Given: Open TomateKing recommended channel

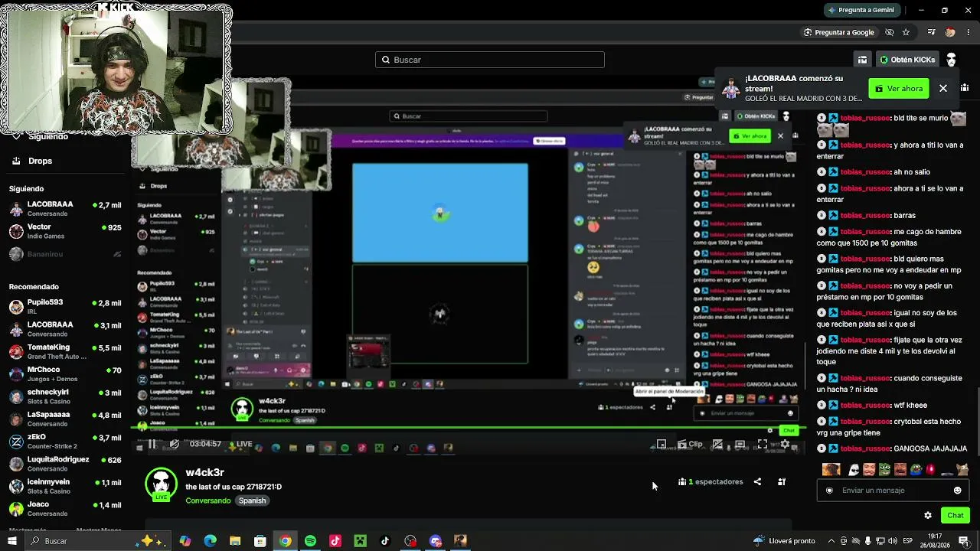Looking at the screenshot, I should 65,352.
